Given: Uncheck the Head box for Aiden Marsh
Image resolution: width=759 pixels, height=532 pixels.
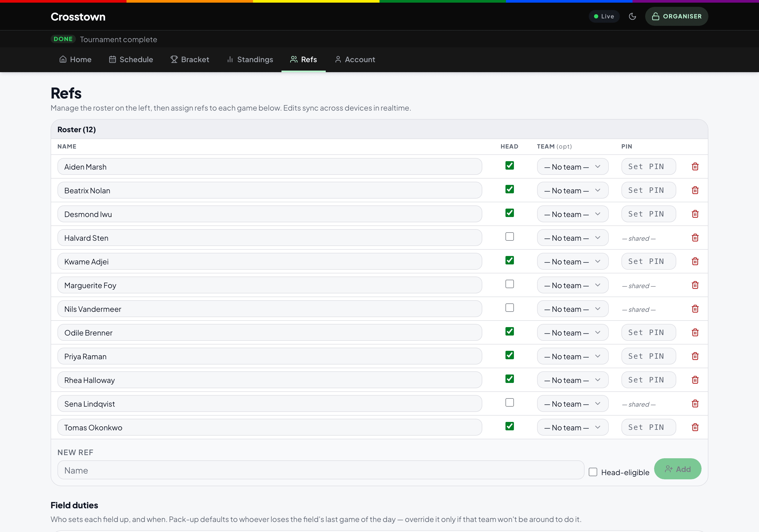Looking at the screenshot, I should click(x=509, y=165).
